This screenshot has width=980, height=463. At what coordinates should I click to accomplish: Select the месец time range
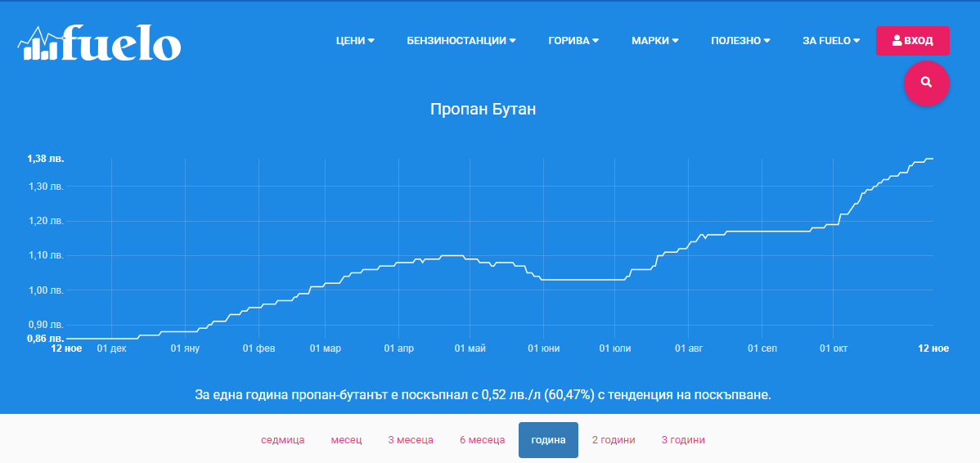[346, 440]
